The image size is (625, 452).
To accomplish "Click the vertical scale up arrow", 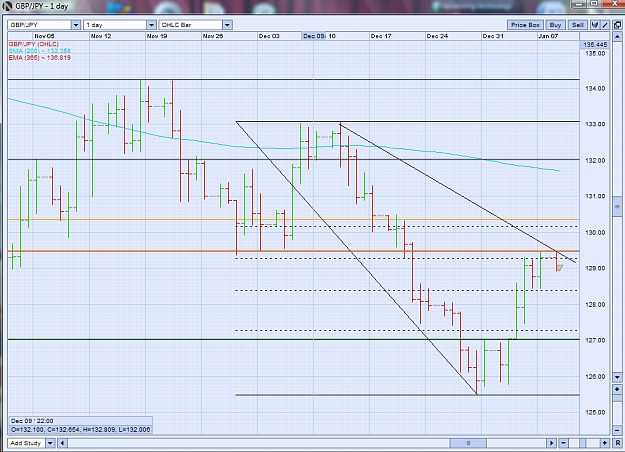I will (617, 37).
